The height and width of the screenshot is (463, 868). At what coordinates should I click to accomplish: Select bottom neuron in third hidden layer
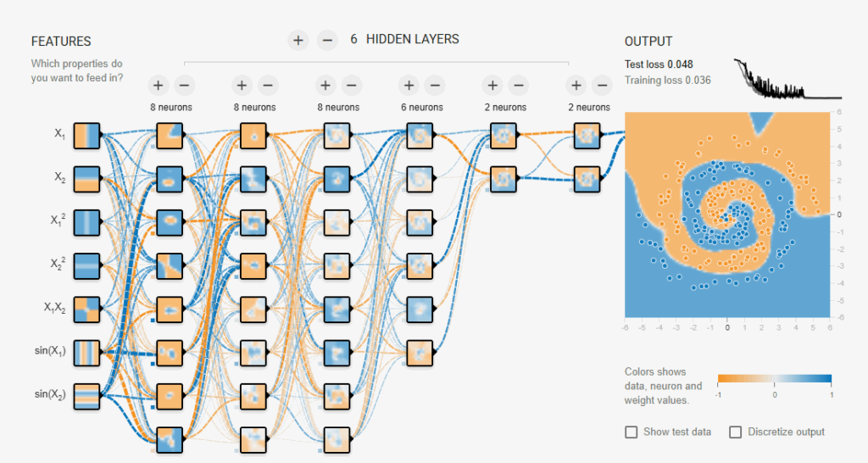[337, 440]
